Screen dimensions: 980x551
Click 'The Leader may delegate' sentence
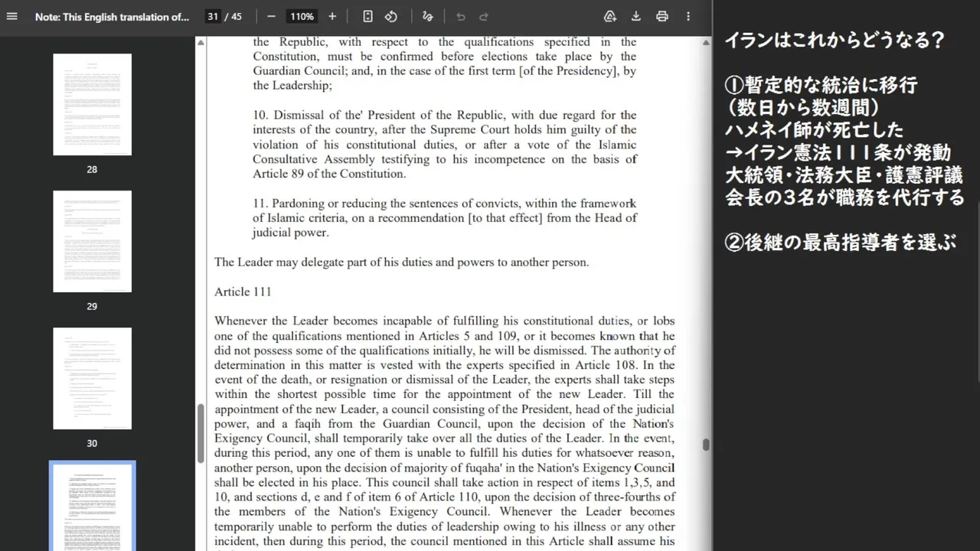401,262
